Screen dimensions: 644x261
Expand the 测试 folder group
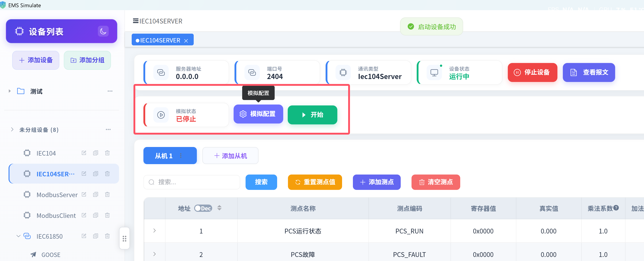click(x=9, y=91)
